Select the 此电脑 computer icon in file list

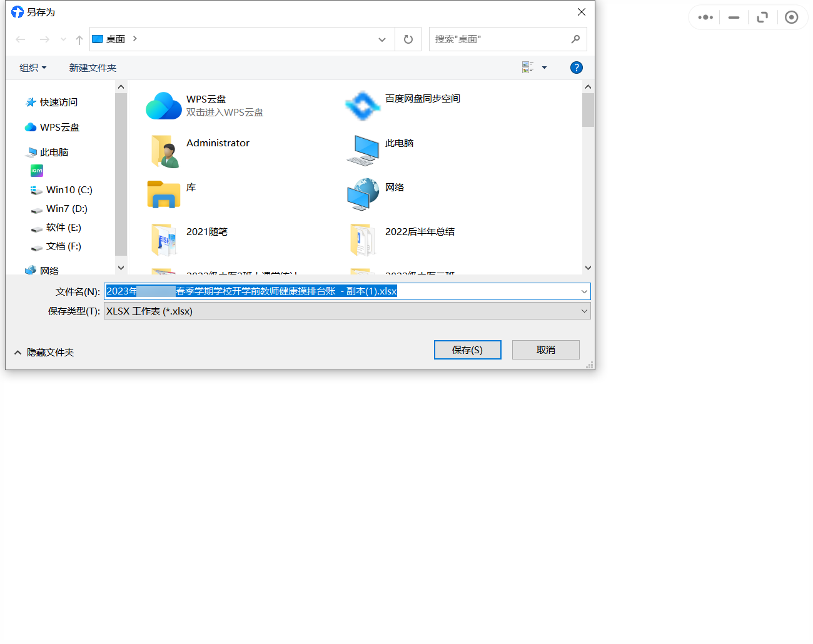(x=363, y=151)
